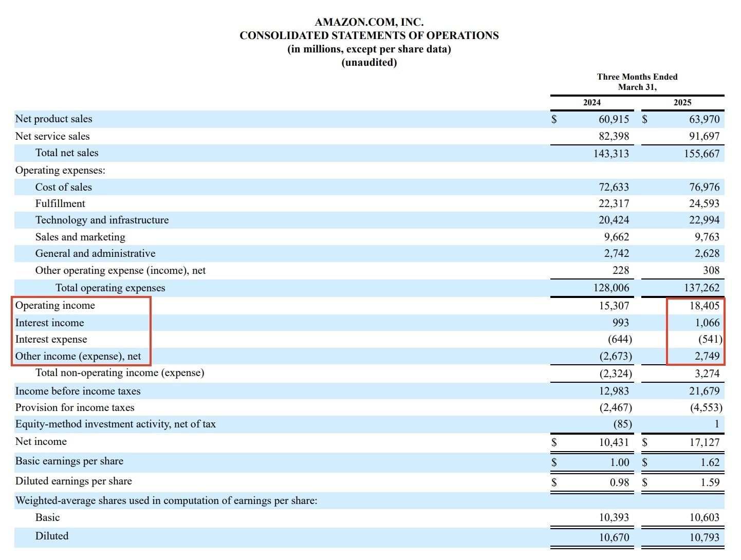Click the 82,398 value
Image resolution: width=741 pixels, height=560 pixels.
click(x=614, y=136)
